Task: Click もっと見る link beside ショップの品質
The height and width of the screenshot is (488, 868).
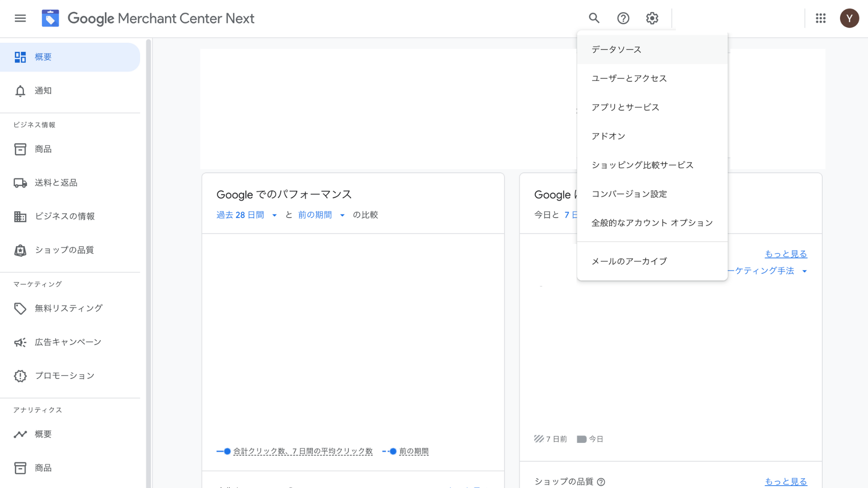Action: (785, 482)
